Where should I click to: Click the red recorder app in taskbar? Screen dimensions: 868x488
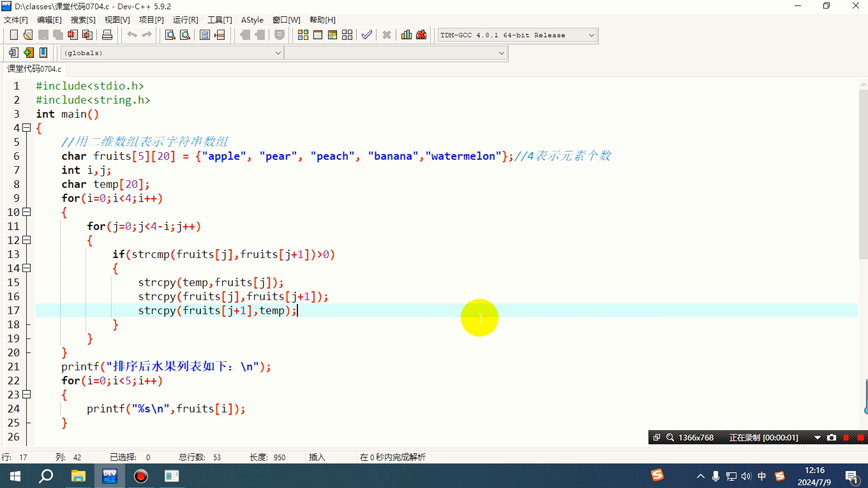tap(141, 476)
